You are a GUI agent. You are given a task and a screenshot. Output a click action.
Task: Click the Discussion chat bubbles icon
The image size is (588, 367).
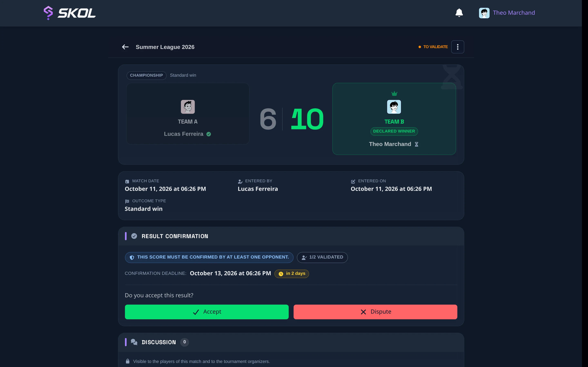134,342
